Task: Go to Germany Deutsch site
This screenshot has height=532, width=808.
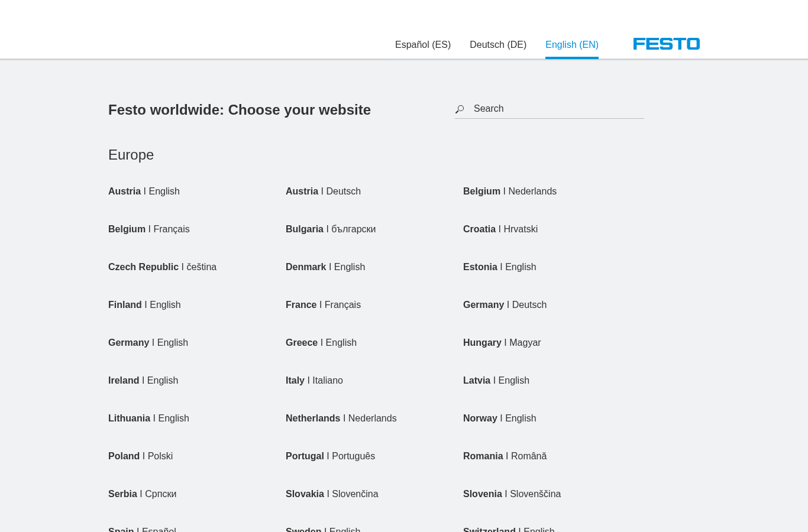Action: point(505,305)
